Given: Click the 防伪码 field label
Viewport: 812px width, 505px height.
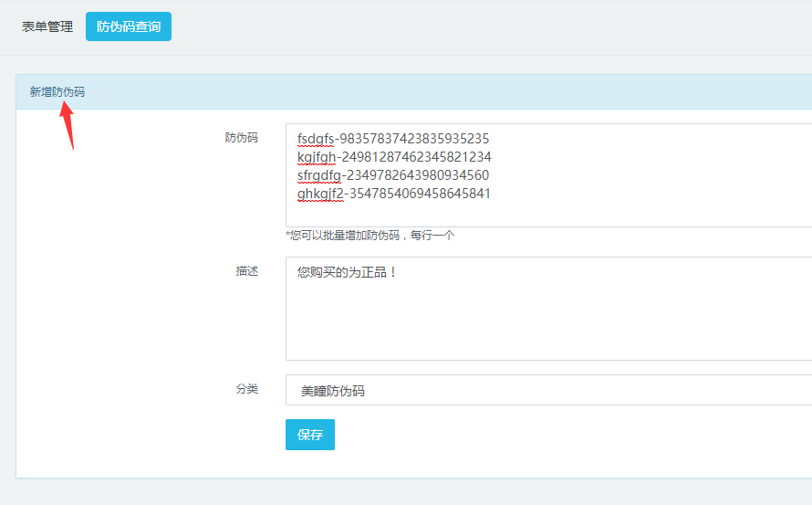Looking at the screenshot, I should pos(241,138).
